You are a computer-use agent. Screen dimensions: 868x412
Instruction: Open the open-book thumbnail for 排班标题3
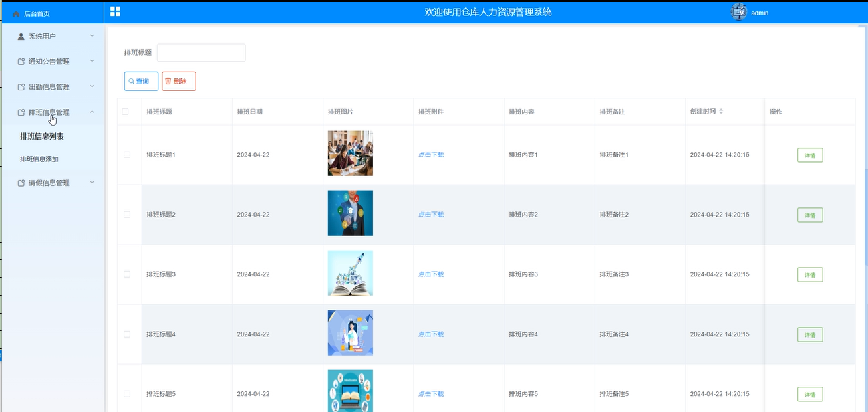pos(351,273)
